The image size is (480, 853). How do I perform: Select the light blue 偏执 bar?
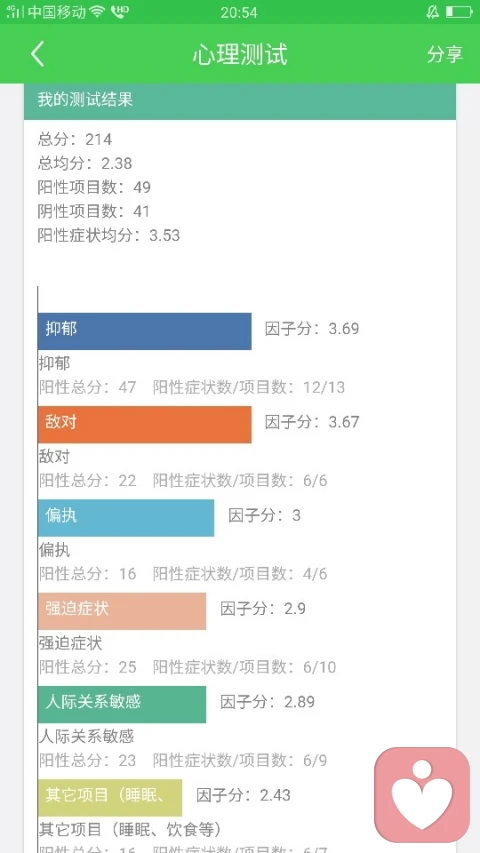126,517
